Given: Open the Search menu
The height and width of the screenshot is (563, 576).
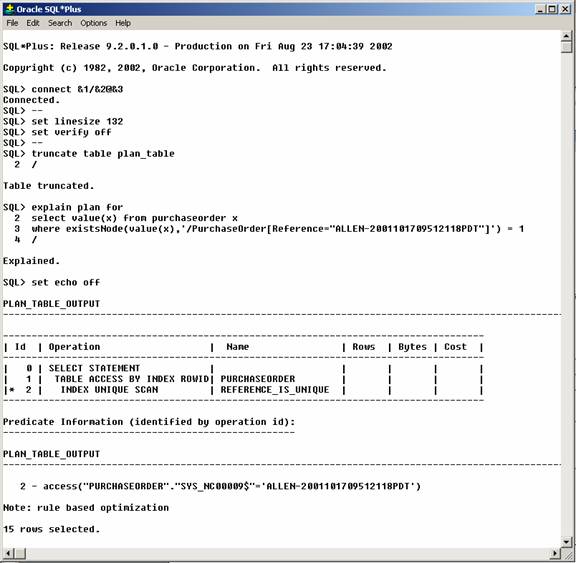Looking at the screenshot, I should (60, 23).
